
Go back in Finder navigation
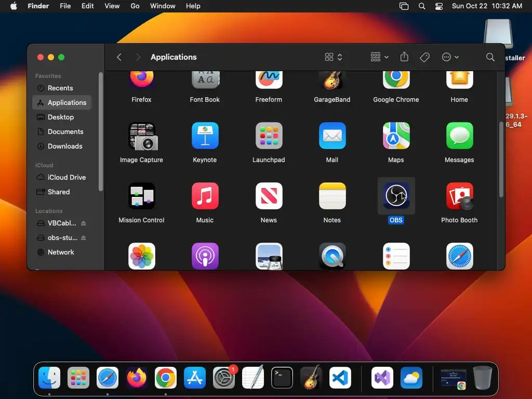119,57
